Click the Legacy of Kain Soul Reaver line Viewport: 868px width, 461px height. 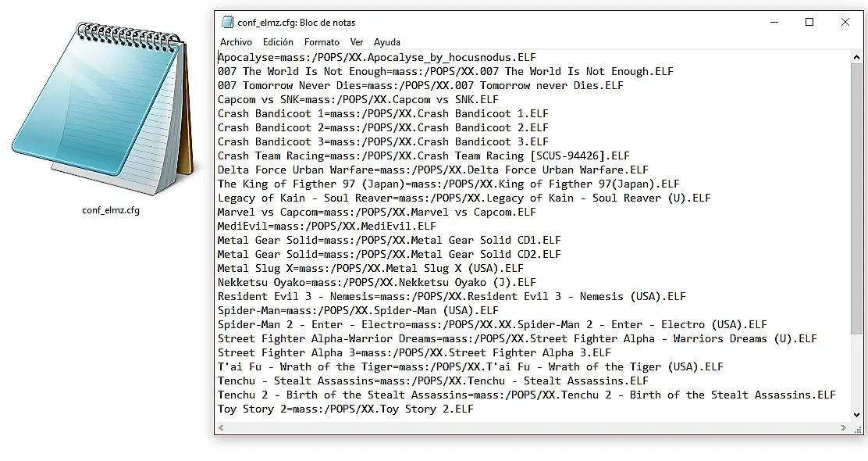(x=464, y=198)
